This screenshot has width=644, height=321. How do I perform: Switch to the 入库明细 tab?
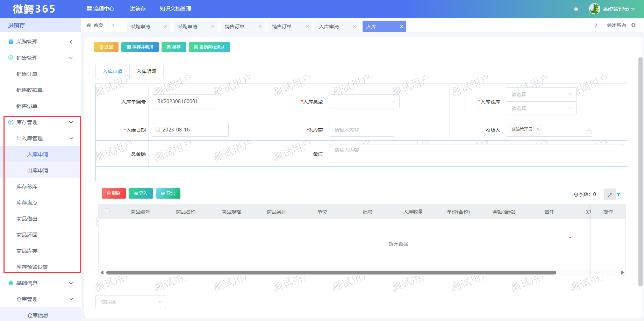pyautogui.click(x=146, y=71)
